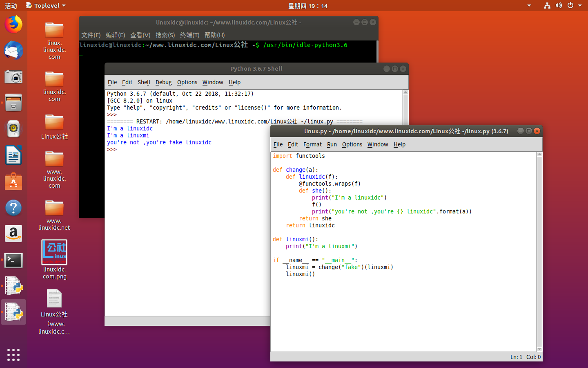Open Ubuntu Software center in dock
Image resolution: width=588 pixels, height=368 pixels.
click(13, 182)
